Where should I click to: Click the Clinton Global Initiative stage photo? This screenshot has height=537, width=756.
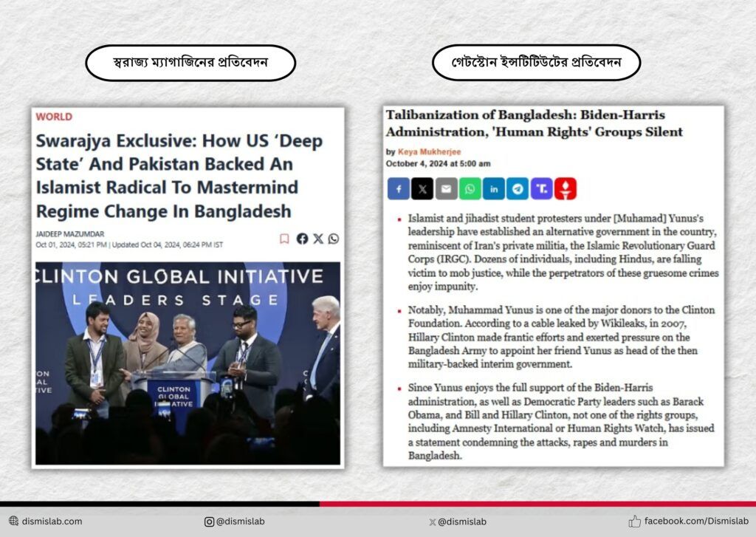pos(188,363)
